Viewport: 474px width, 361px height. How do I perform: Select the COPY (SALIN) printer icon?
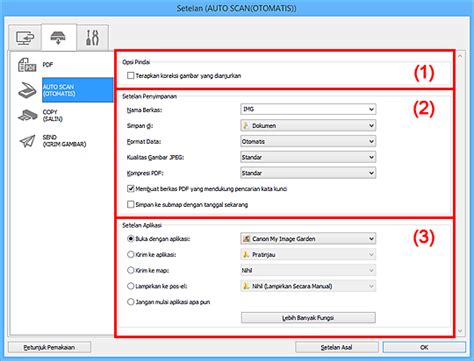[28, 115]
